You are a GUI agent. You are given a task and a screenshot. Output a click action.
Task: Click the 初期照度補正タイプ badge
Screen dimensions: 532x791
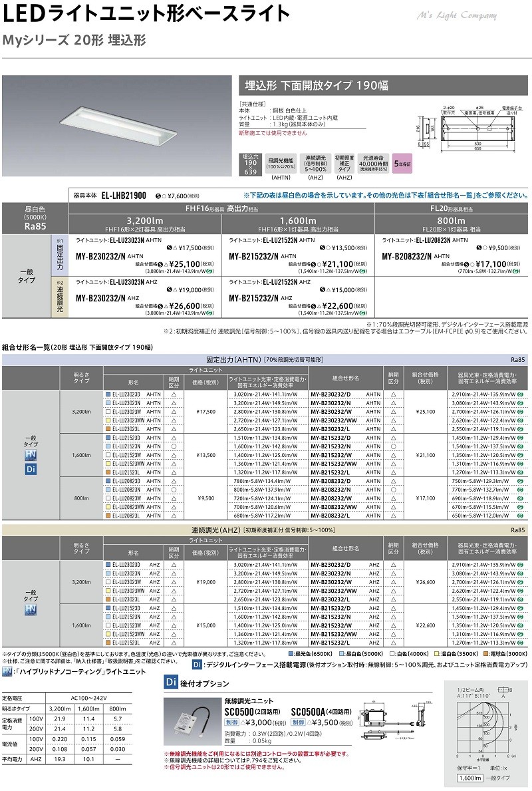click(344, 164)
